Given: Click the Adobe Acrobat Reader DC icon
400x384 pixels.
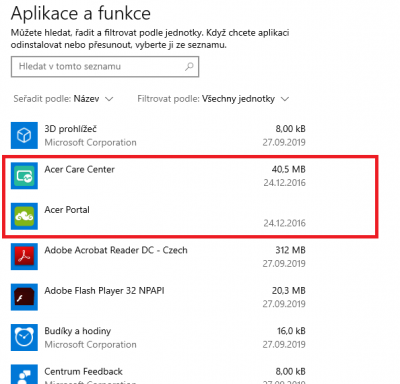Looking at the screenshot, I should (24, 257).
